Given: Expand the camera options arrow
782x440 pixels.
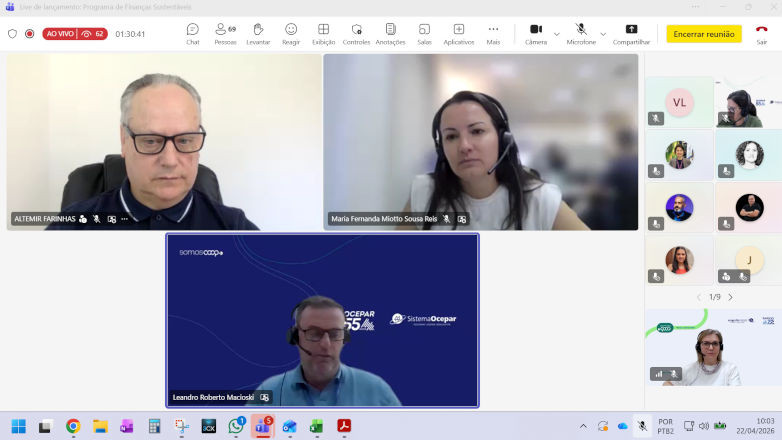Looking at the screenshot, I should click(557, 33).
